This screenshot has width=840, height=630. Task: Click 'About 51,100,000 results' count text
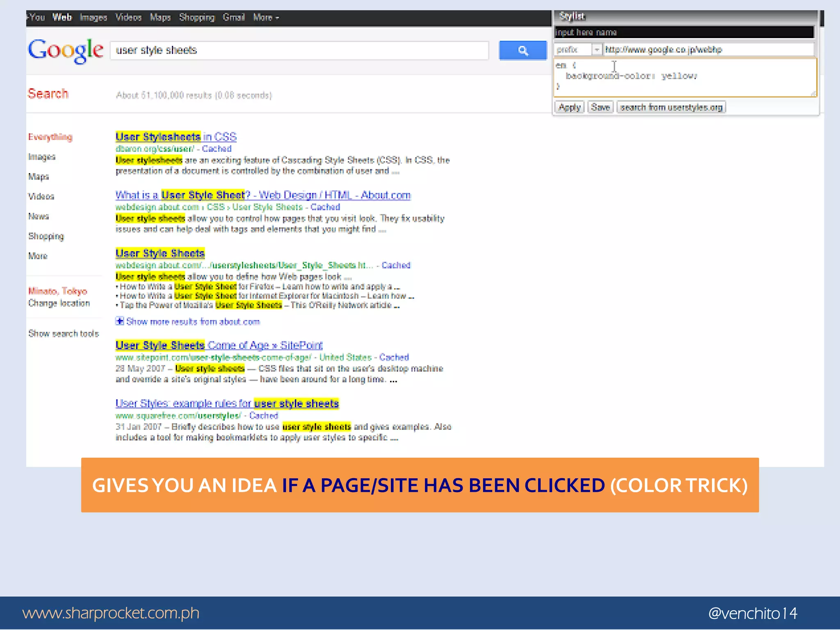[x=194, y=95]
